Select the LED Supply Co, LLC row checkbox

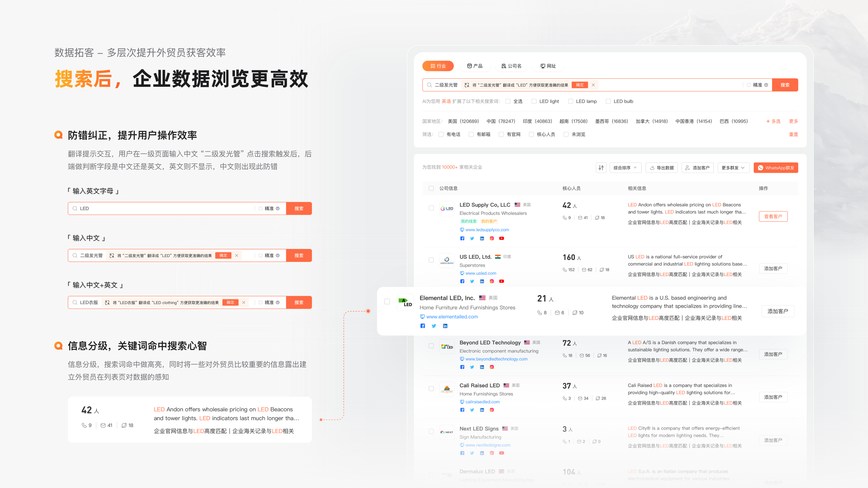pos(431,208)
